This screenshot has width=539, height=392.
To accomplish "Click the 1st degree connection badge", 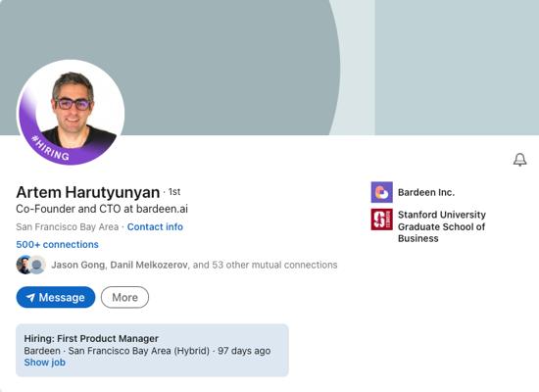I will coord(174,192).
